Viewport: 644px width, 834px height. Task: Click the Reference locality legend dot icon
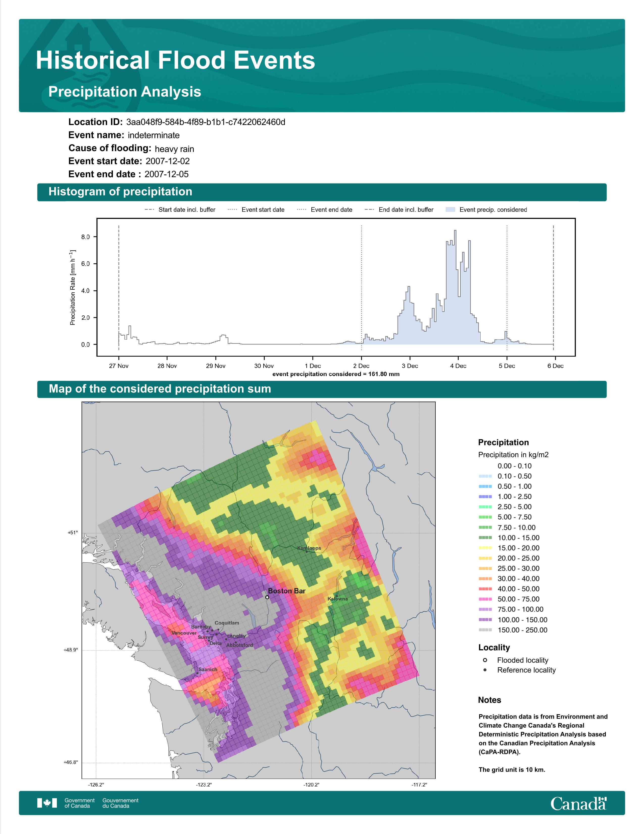[x=485, y=670]
